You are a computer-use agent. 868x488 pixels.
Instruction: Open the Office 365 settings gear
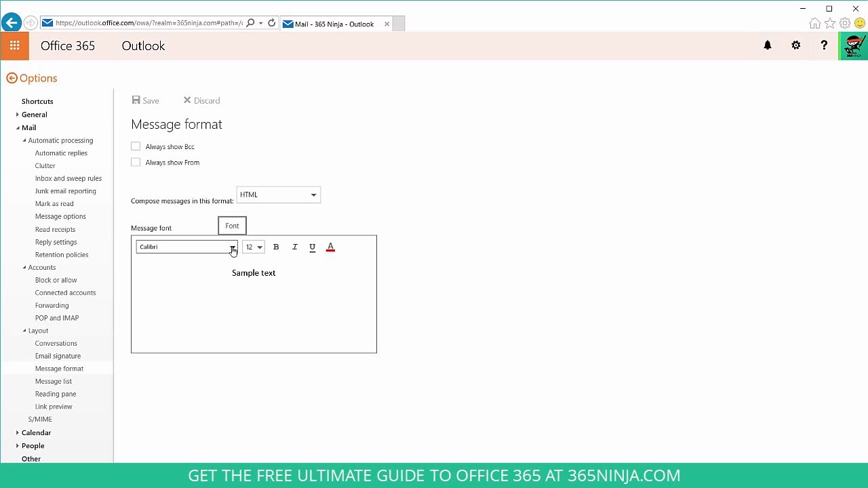point(796,45)
